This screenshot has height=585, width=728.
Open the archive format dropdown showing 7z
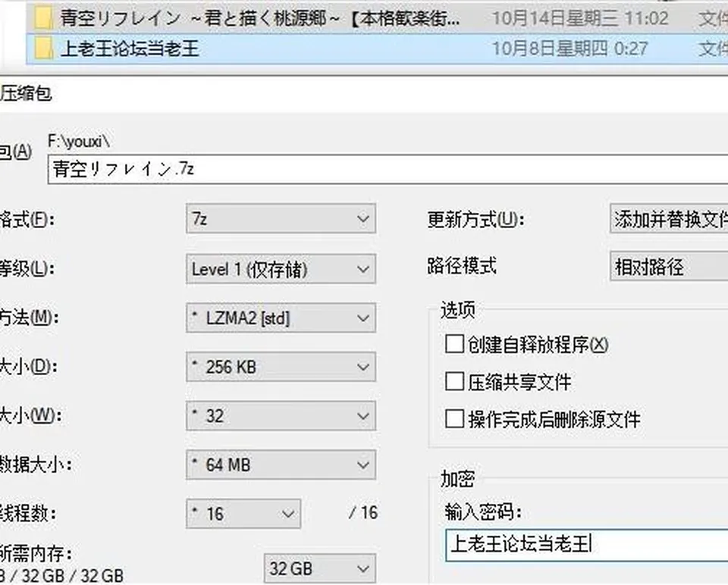[281, 218]
